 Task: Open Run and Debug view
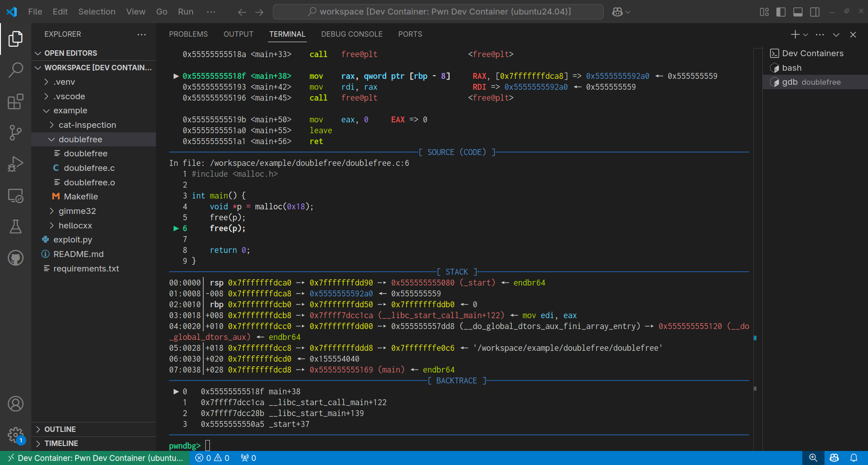coord(15,164)
